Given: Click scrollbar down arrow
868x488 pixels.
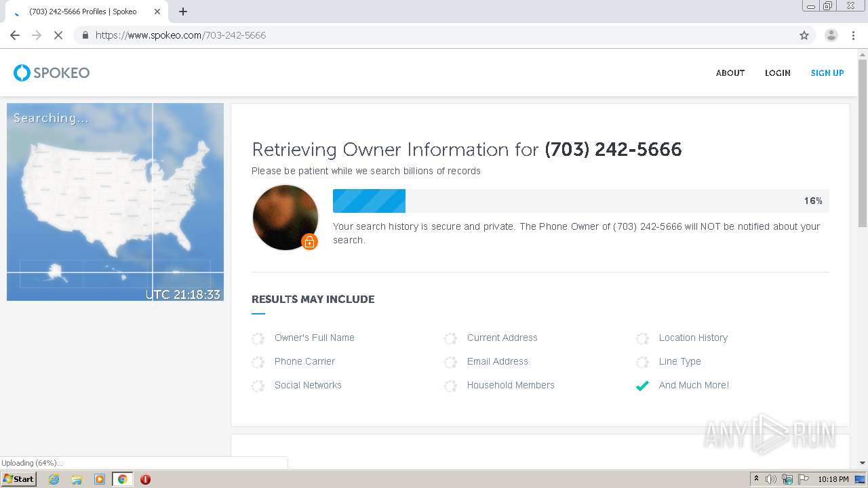Looking at the screenshot, I should click(863, 463).
